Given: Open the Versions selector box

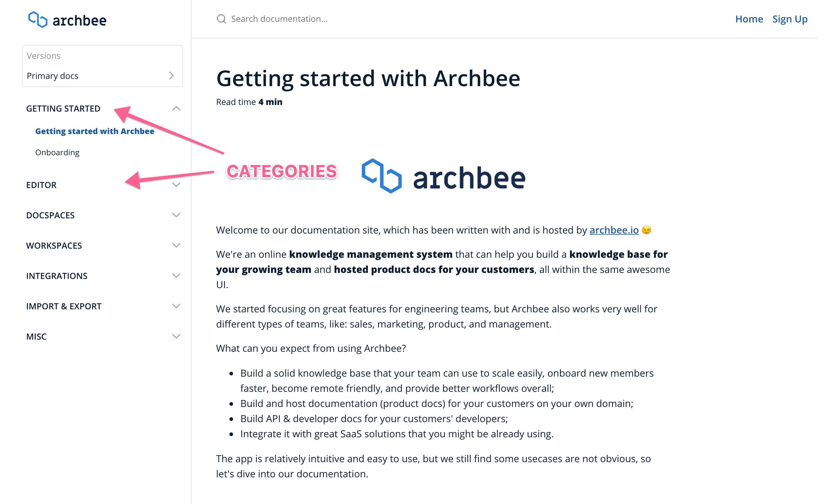Looking at the screenshot, I should point(103,66).
